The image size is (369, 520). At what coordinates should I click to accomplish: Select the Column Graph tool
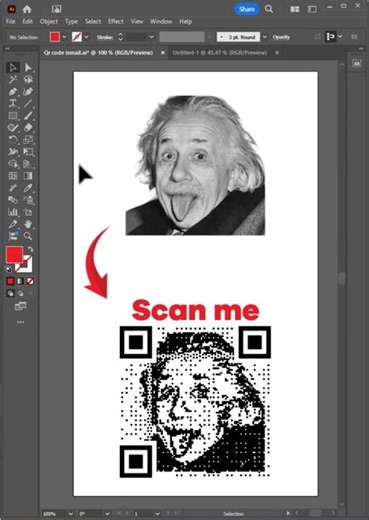pos(13,212)
